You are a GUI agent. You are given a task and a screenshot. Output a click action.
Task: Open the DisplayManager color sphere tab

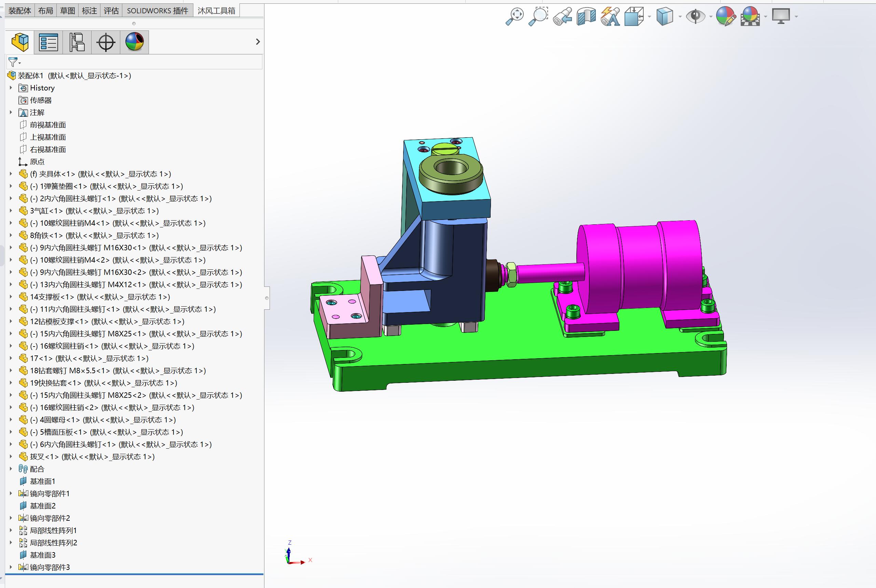coord(134,42)
